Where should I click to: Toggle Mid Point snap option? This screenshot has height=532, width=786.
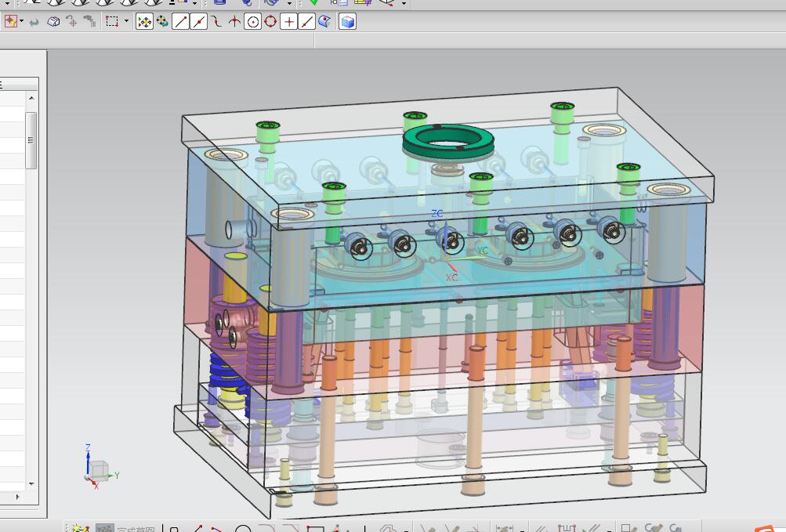point(199,22)
